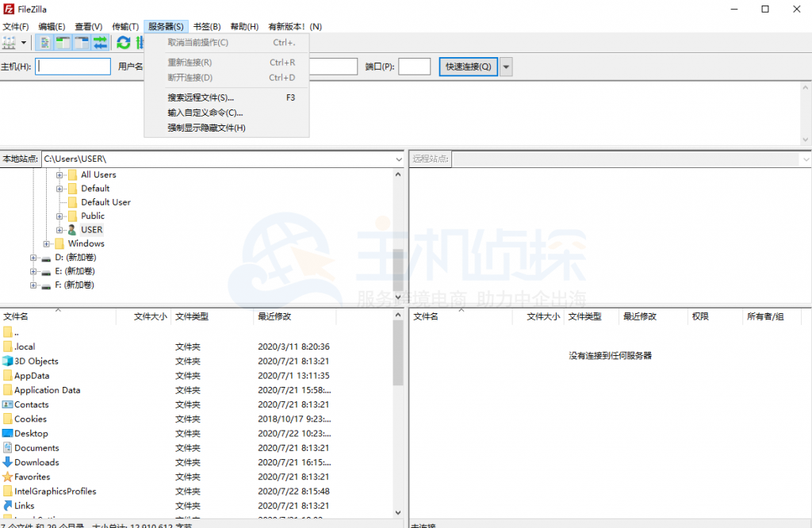The image size is (812, 528).
Task: Expand the D: (新加卷) drive
Action: (33, 258)
